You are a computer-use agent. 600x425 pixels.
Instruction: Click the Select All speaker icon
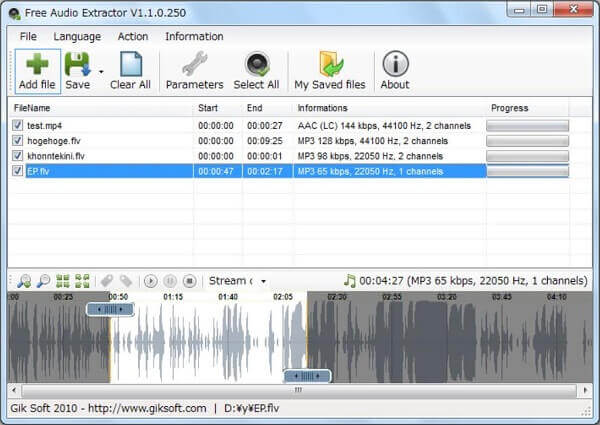[x=257, y=64]
